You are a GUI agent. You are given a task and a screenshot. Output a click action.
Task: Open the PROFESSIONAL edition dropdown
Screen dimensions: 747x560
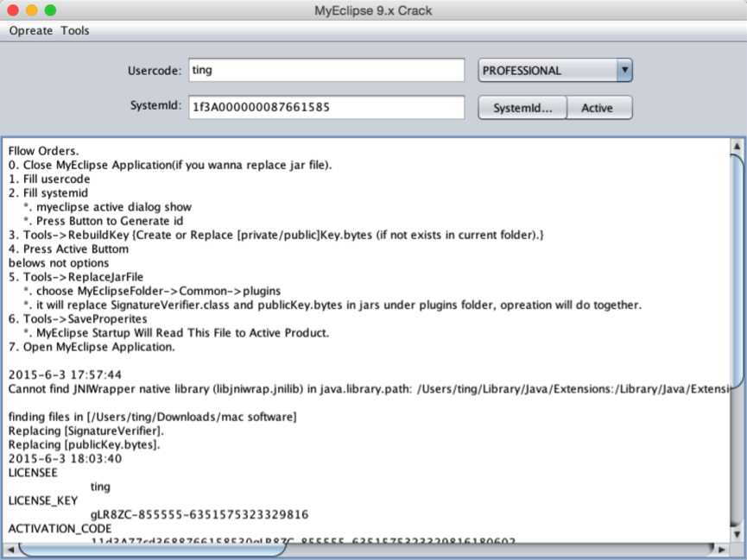[x=555, y=71]
